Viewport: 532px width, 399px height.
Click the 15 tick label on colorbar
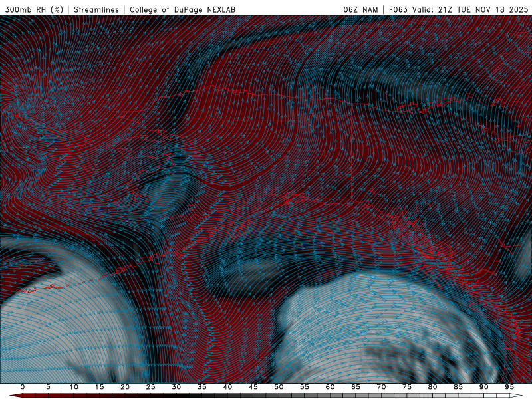pyautogui.click(x=99, y=387)
